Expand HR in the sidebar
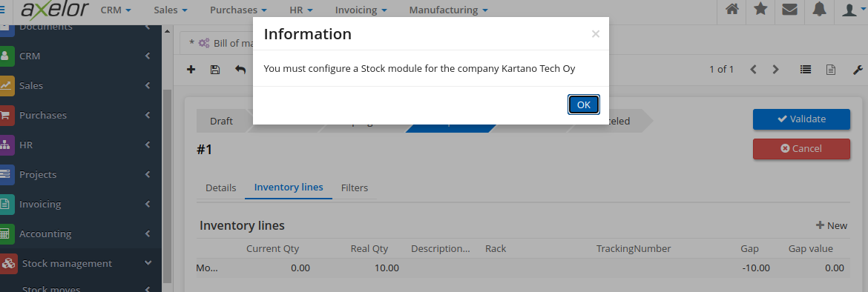This screenshot has height=292, width=868. click(81, 145)
